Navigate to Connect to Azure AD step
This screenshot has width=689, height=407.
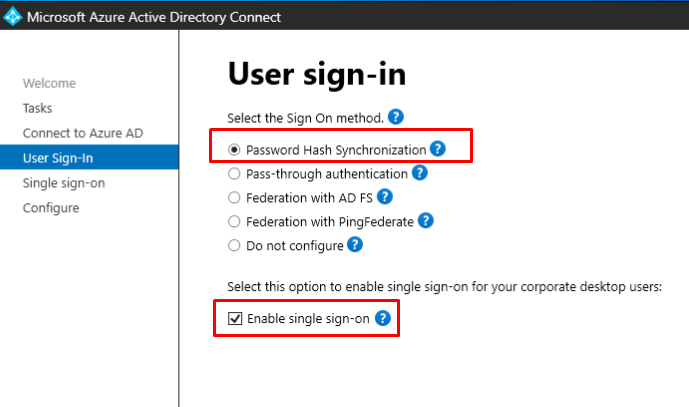[70, 133]
